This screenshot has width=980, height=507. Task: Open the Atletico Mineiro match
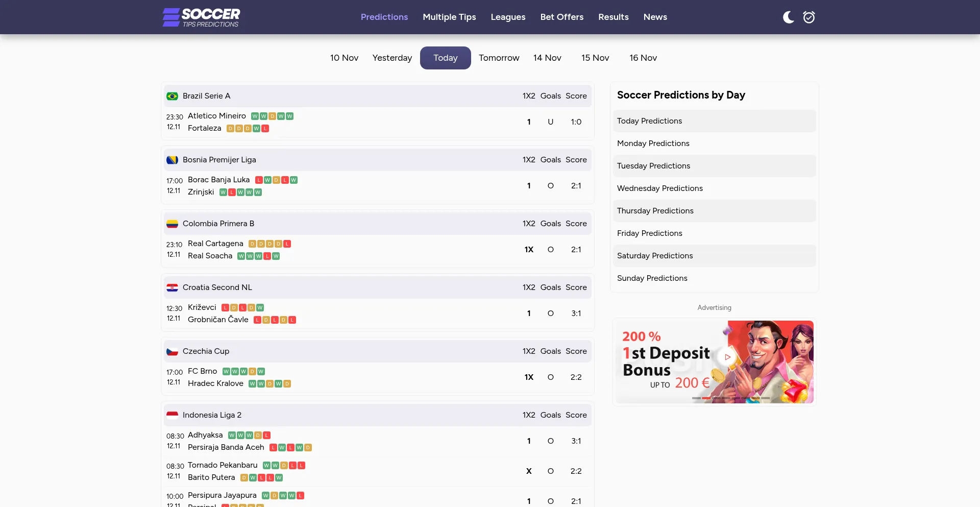(217, 116)
